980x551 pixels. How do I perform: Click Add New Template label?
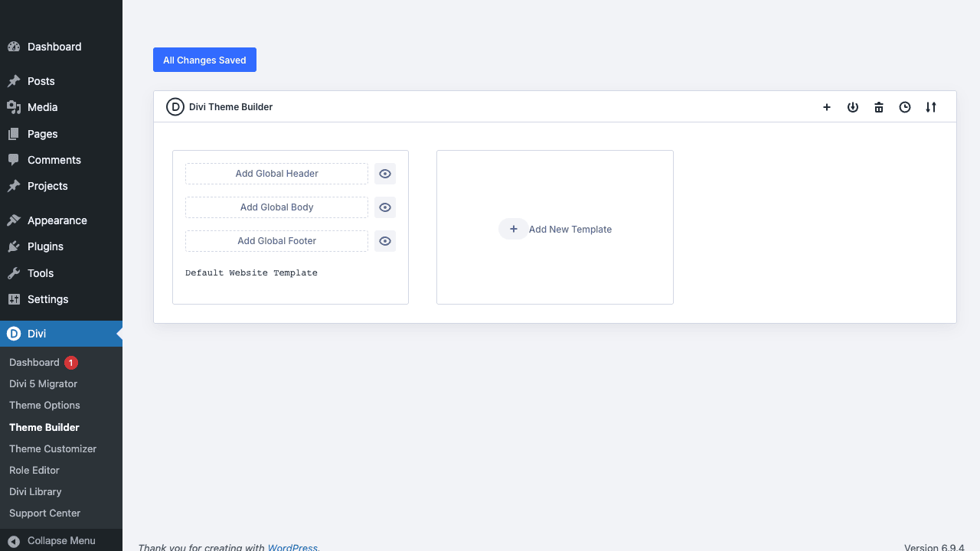tap(570, 229)
